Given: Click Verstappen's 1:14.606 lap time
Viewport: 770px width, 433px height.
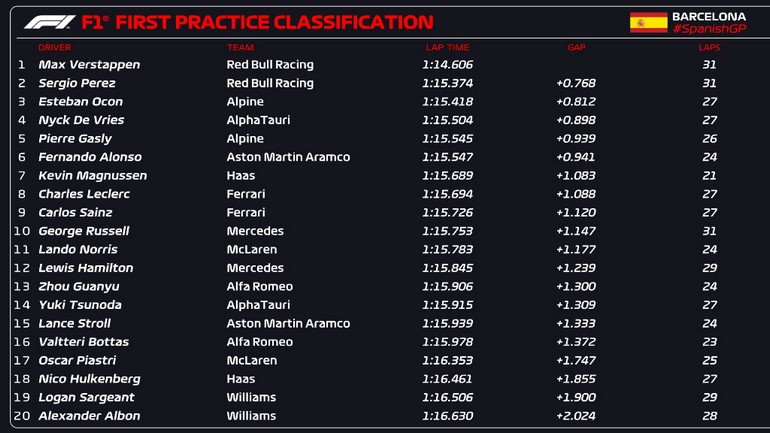Looking at the screenshot, I should point(446,65).
